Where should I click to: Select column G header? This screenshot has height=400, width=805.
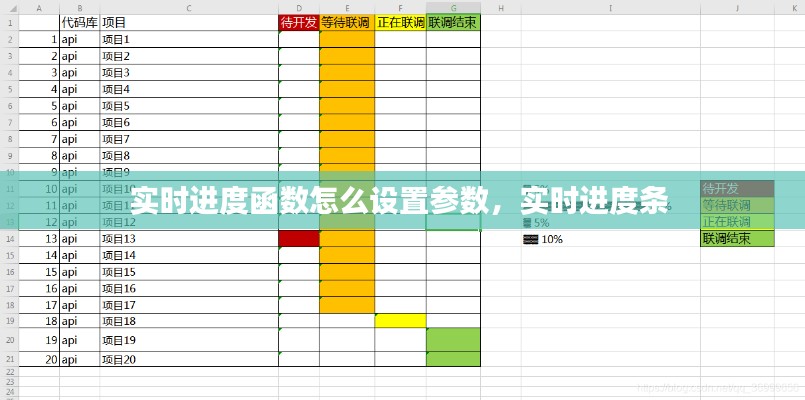pyautogui.click(x=453, y=8)
